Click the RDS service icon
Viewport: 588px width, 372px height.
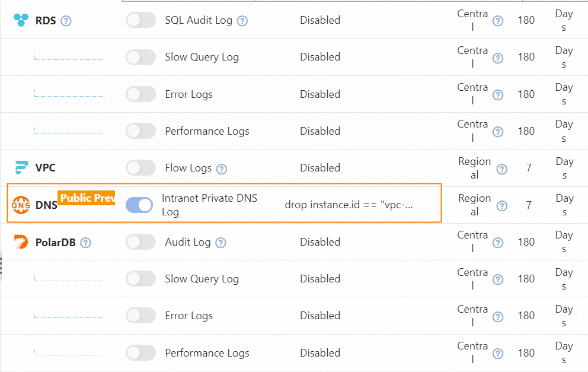(x=21, y=20)
